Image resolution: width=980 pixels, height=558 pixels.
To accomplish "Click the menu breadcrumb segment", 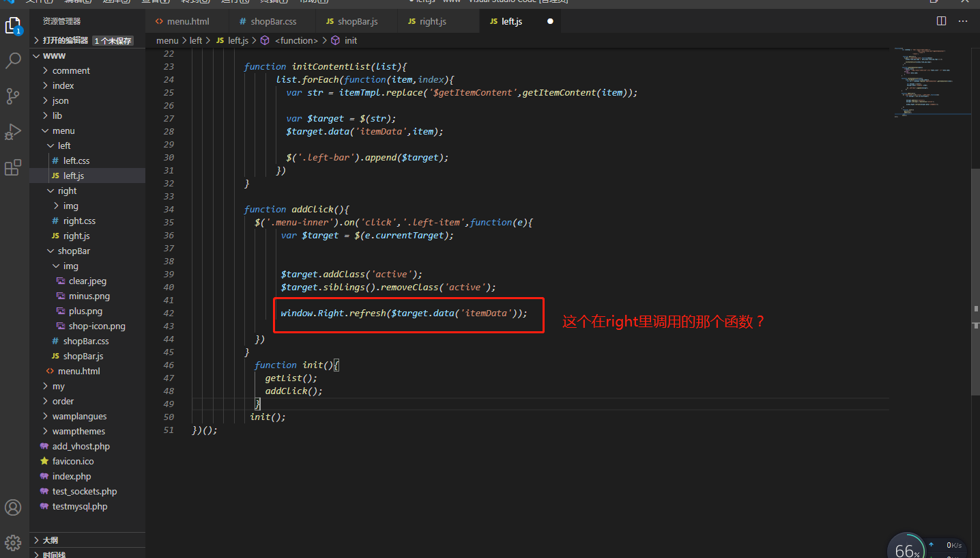I will click(167, 40).
